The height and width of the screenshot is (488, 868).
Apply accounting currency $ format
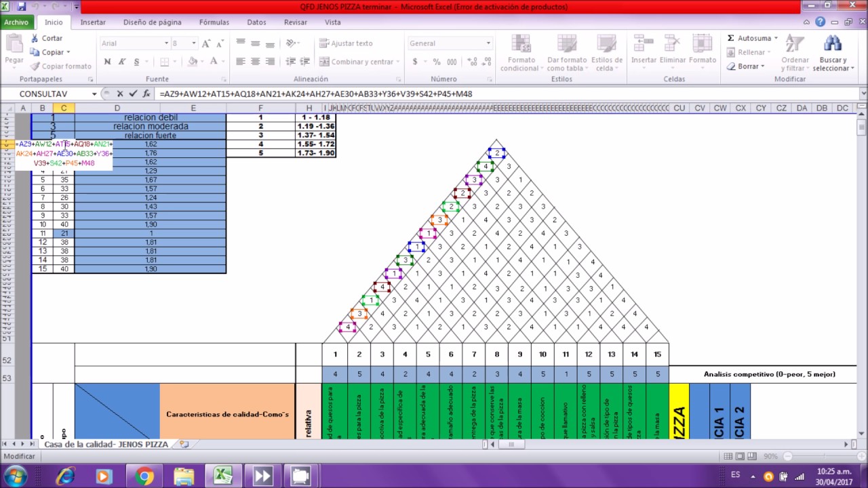[415, 62]
